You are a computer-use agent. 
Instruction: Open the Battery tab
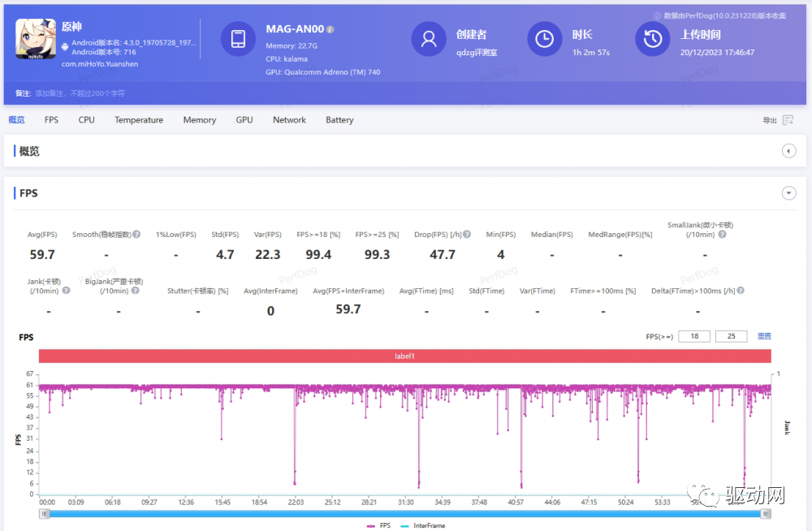[339, 120]
